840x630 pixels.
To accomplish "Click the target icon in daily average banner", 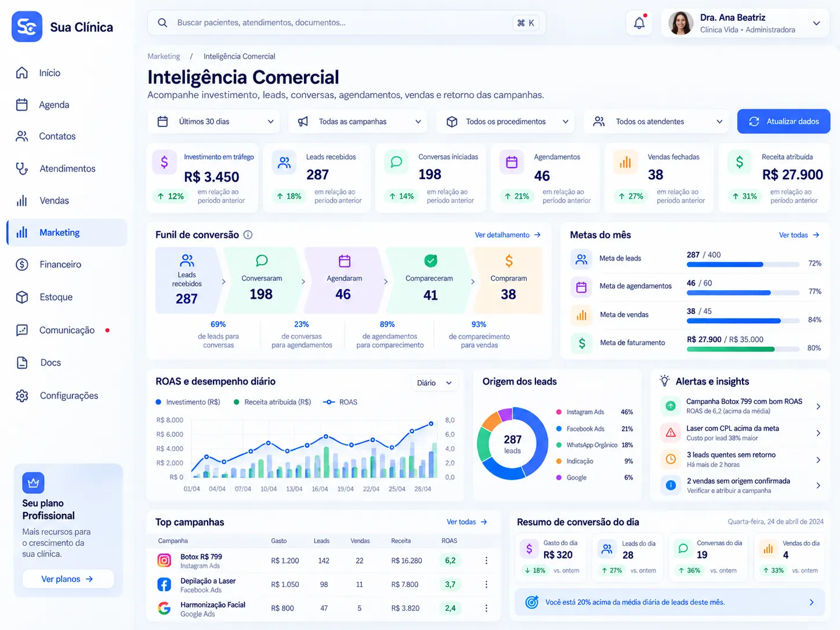I will click(531, 602).
